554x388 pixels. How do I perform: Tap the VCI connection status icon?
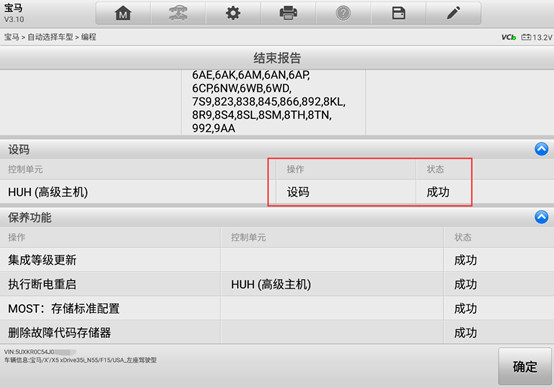pyautogui.click(x=508, y=37)
